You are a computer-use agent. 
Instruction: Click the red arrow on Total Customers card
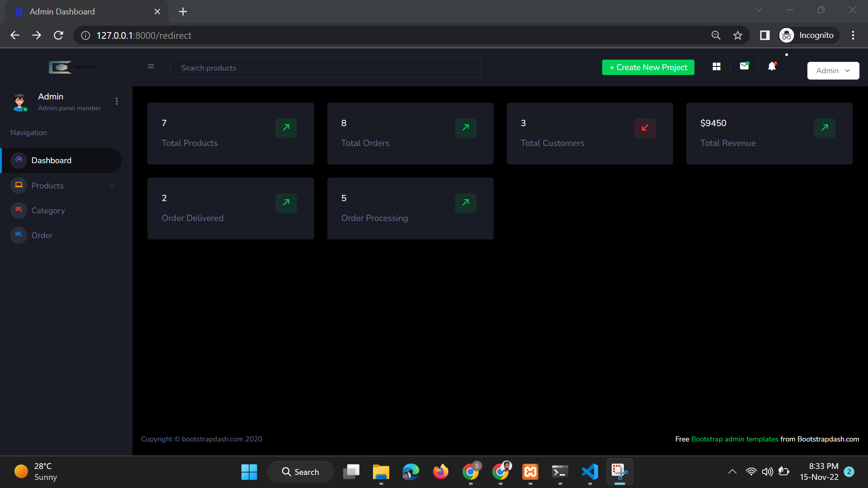pos(645,128)
